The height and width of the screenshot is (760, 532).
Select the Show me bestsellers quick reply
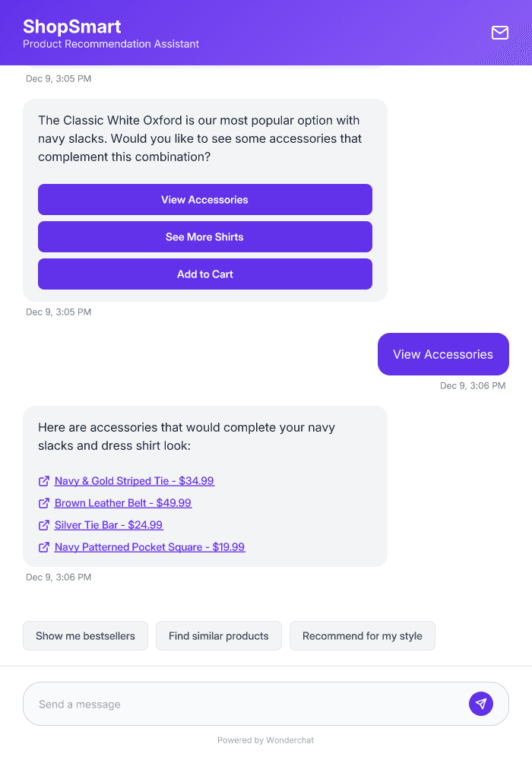coord(85,635)
